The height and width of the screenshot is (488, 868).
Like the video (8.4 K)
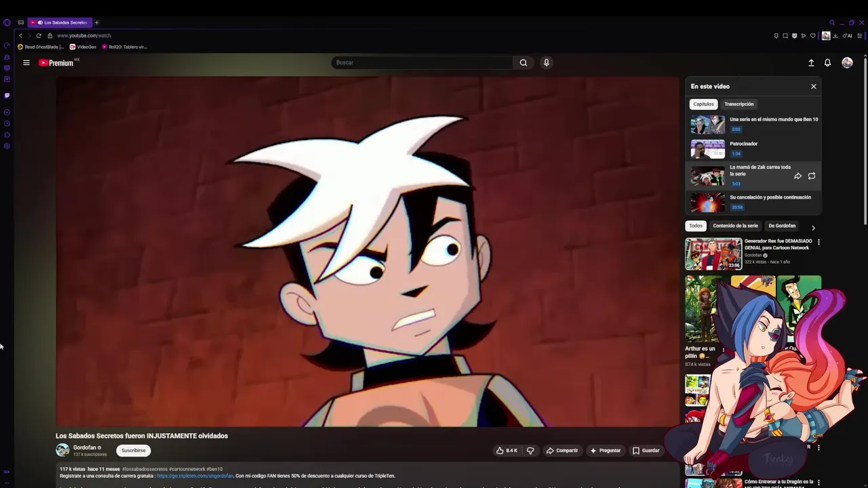507,450
